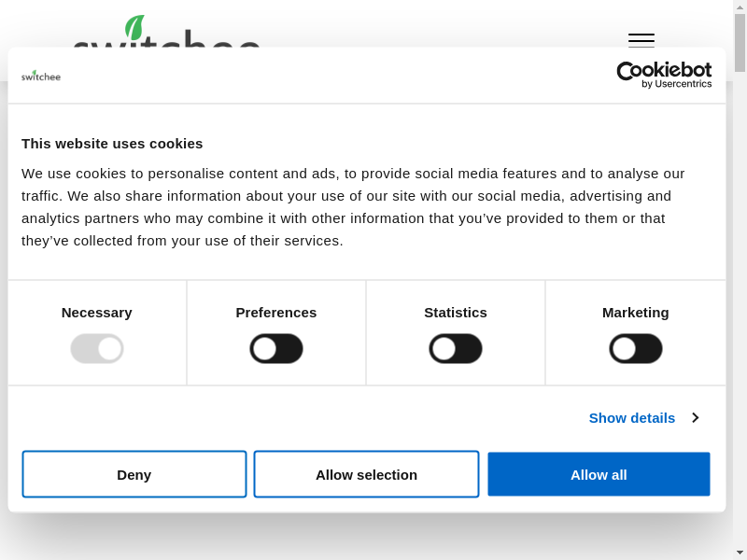Screen dimensions: 747x560
Task: Turn on the Marketing cookies switch
Action: point(636,349)
